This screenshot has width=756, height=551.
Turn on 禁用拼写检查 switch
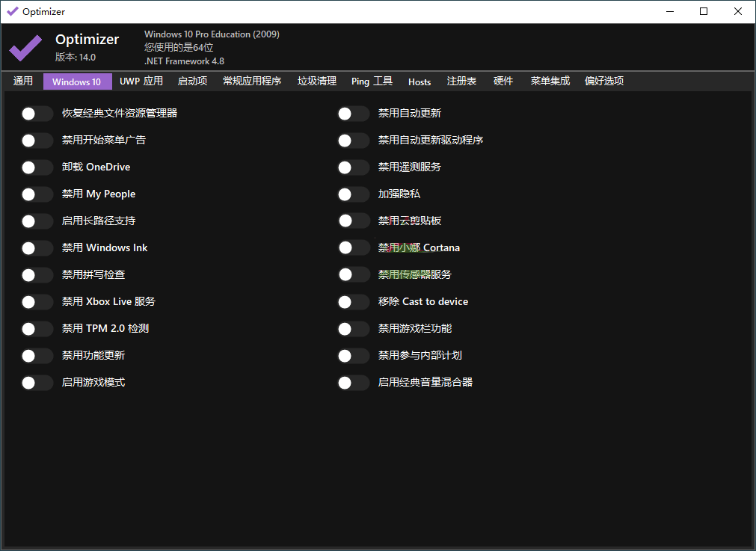[37, 275]
